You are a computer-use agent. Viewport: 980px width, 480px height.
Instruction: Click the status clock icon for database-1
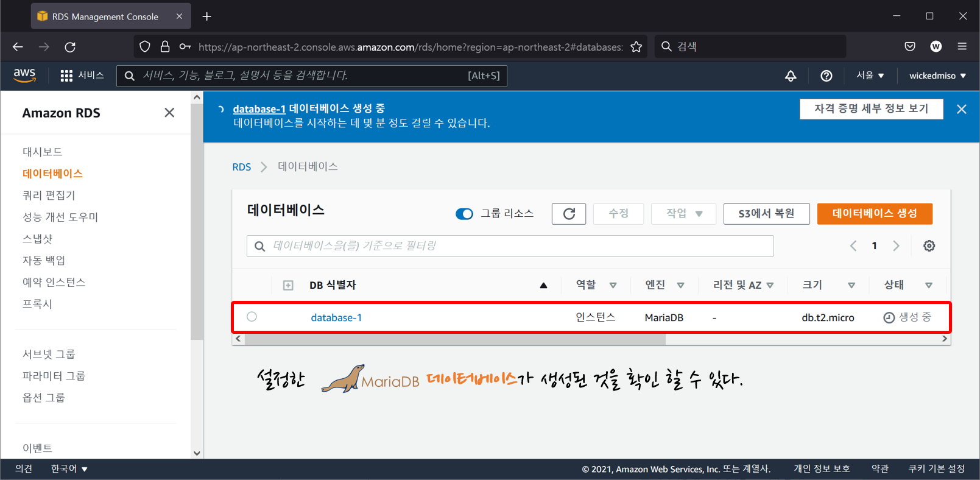[889, 317]
